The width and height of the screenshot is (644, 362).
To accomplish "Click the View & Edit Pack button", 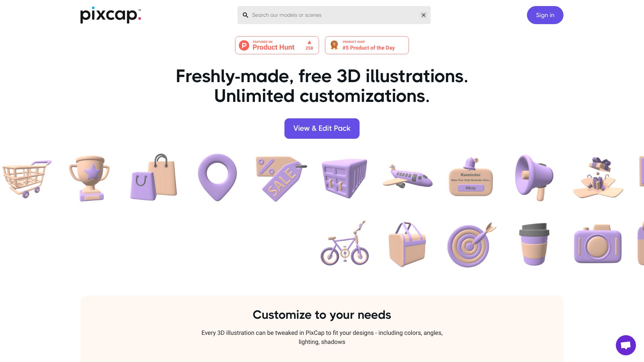I will (322, 128).
